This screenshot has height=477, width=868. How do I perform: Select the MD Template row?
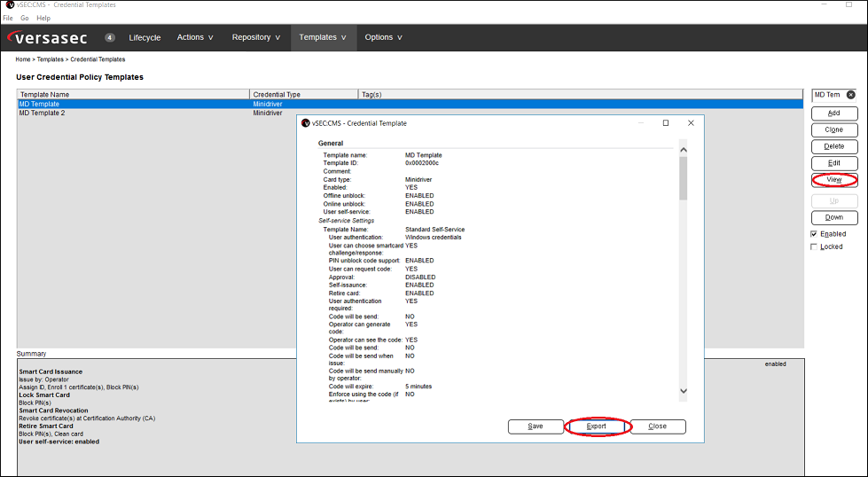[411, 104]
